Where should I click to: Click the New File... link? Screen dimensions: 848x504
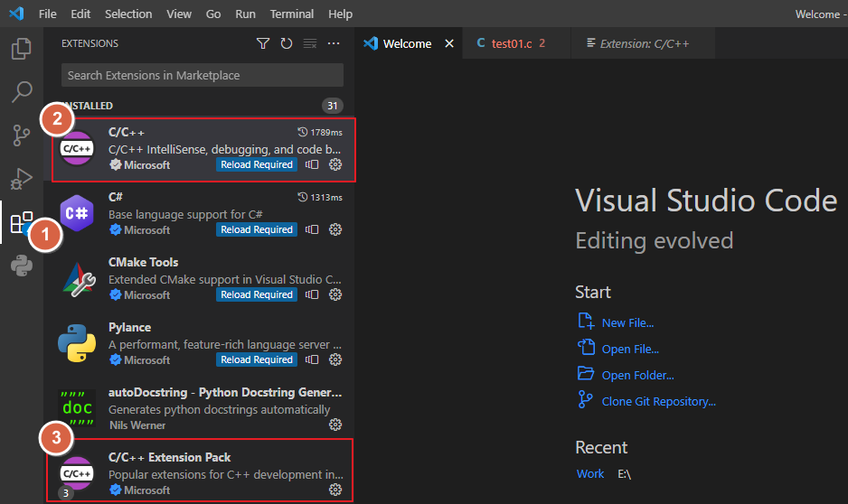(x=627, y=322)
